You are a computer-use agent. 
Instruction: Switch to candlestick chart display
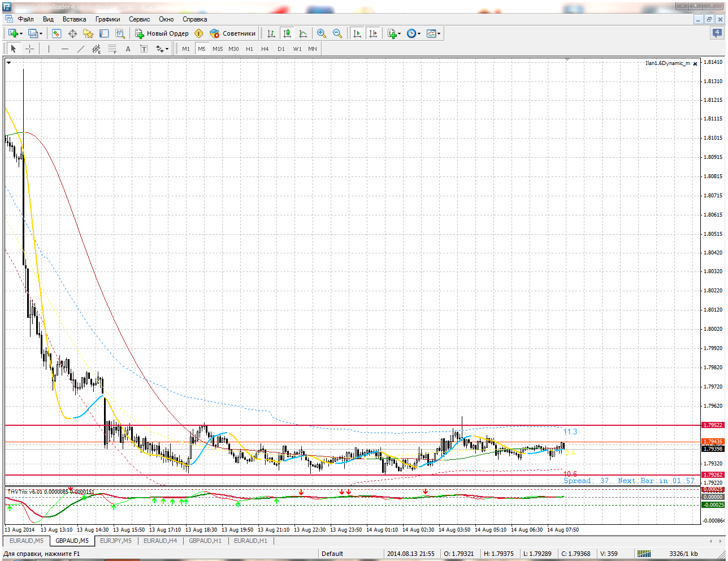287,33
